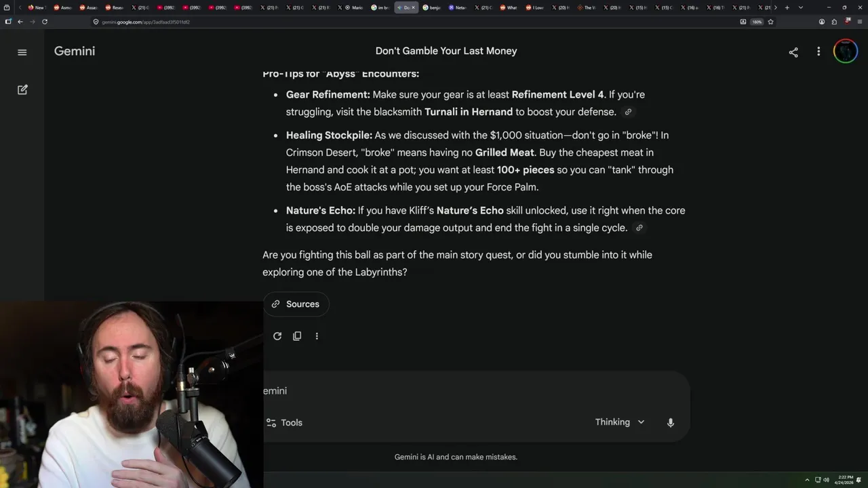Open source link after Turnali in Hernand sentence
This screenshot has width=868, height=488.
click(628, 112)
